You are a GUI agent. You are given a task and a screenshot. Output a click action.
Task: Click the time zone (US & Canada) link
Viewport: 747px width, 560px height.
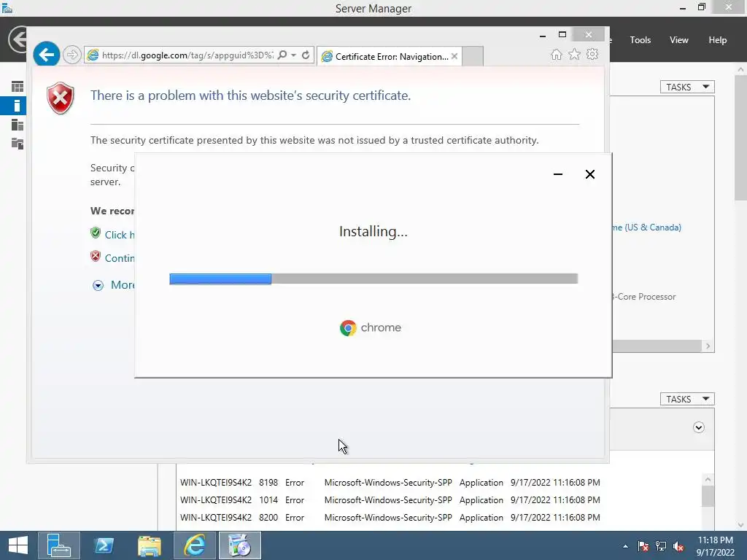point(646,227)
